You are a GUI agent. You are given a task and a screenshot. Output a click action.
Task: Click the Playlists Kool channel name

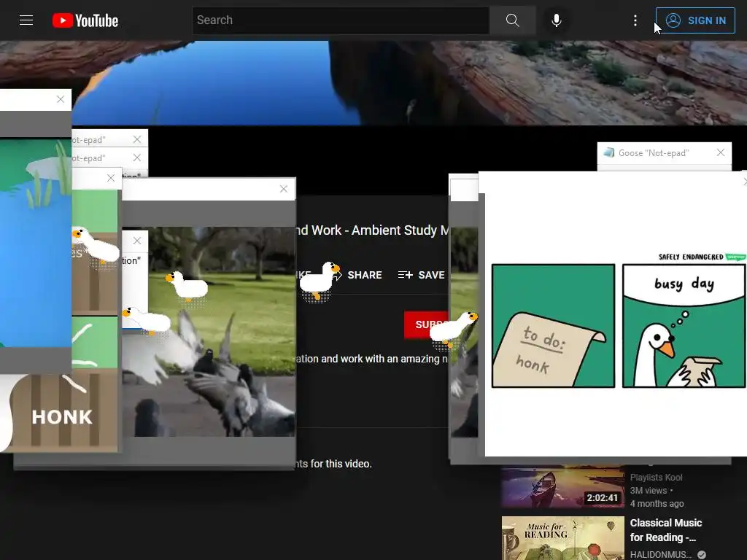[x=656, y=477]
